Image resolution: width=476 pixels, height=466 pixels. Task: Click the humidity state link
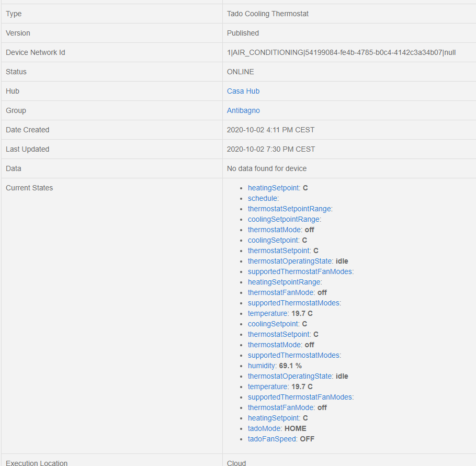click(262, 366)
